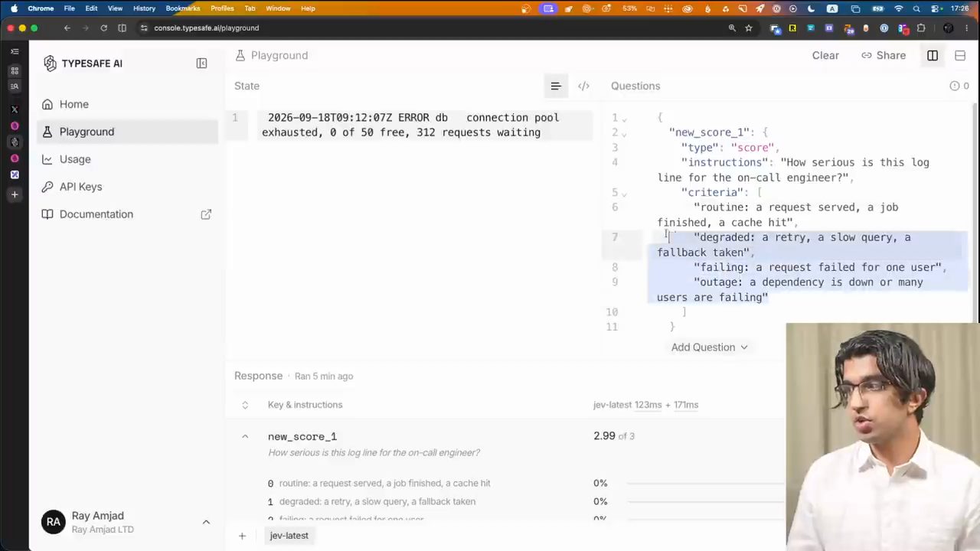The image size is (980, 551).
Task: Expand or collapse all response rows
Action: click(x=245, y=405)
